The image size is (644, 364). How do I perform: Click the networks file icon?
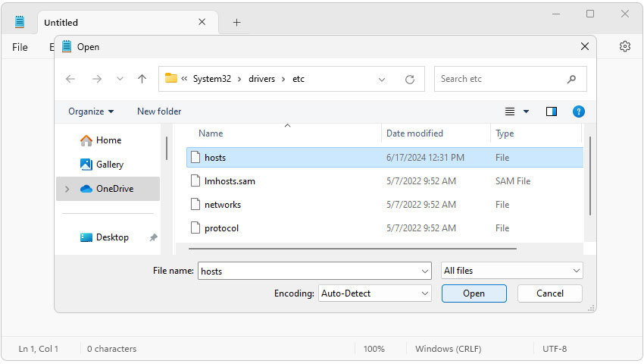tap(195, 204)
